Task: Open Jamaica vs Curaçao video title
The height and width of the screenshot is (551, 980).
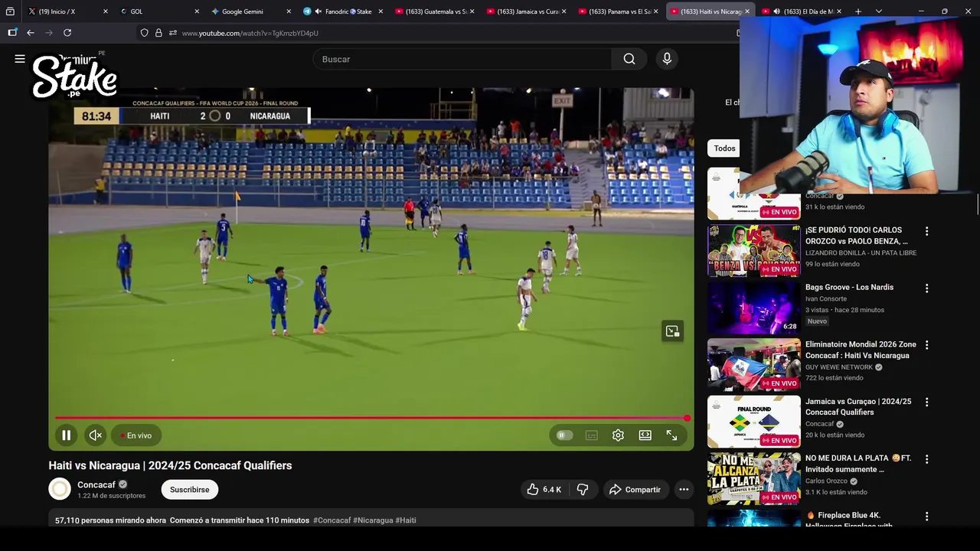Action: tap(858, 406)
